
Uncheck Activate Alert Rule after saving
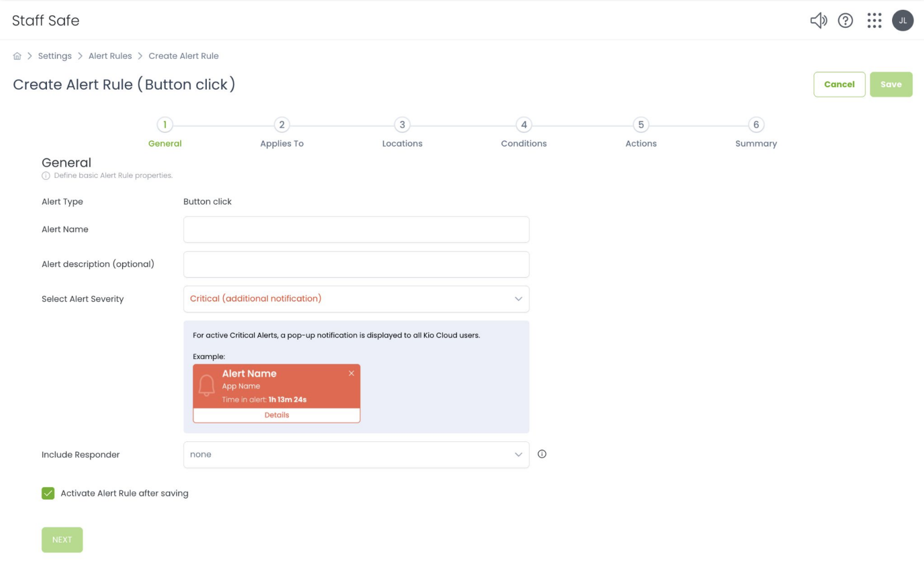(48, 493)
